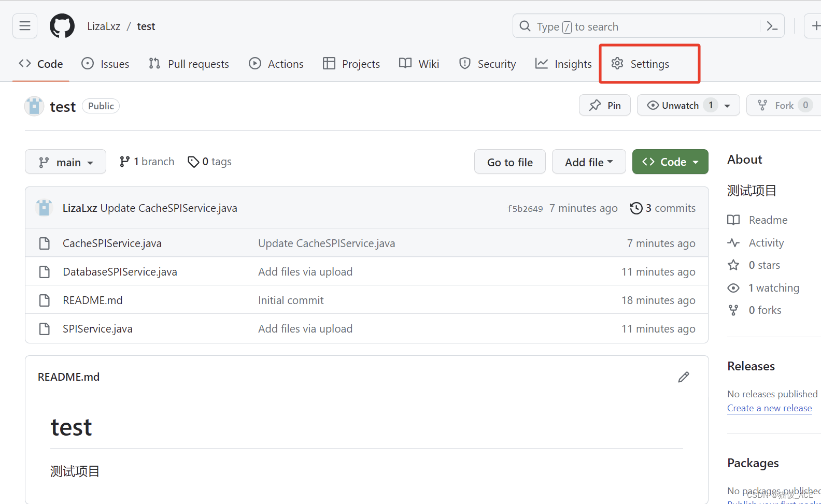Open the main branch selector dropdown
This screenshot has height=504, width=821.
(65, 162)
